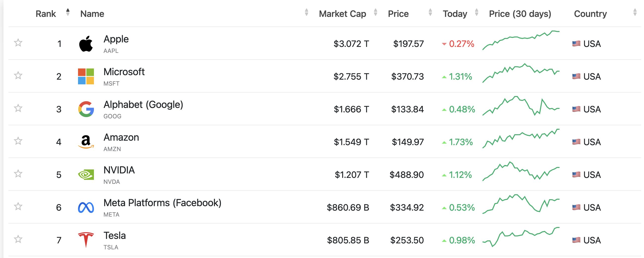Toggle the favorite star for Tesla
This screenshot has height=258, width=644.
tap(18, 239)
